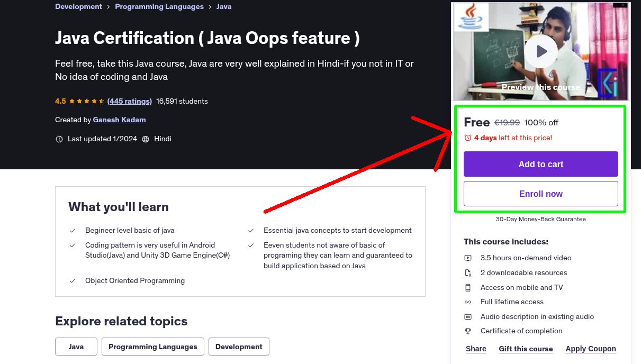Open the 445 ratings link

pyautogui.click(x=129, y=101)
